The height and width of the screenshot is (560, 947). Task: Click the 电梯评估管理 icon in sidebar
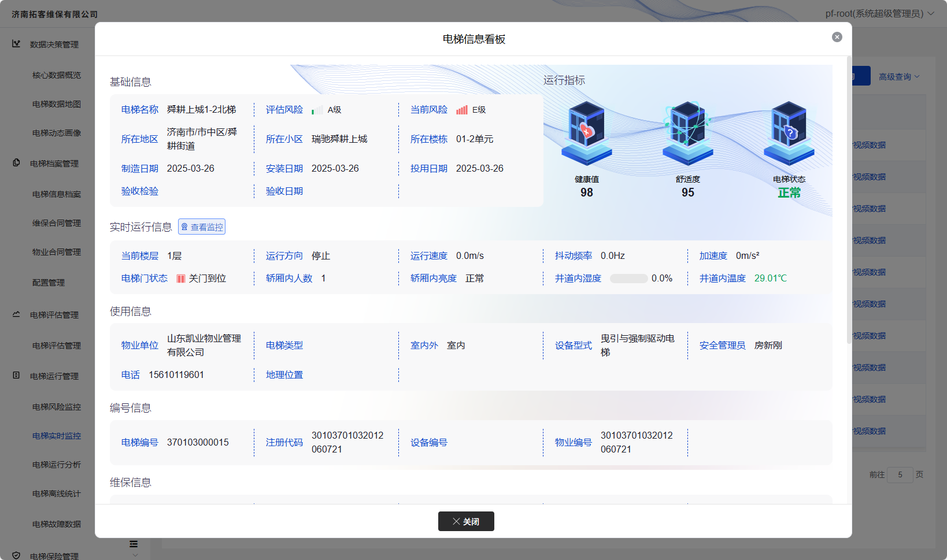[16, 314]
